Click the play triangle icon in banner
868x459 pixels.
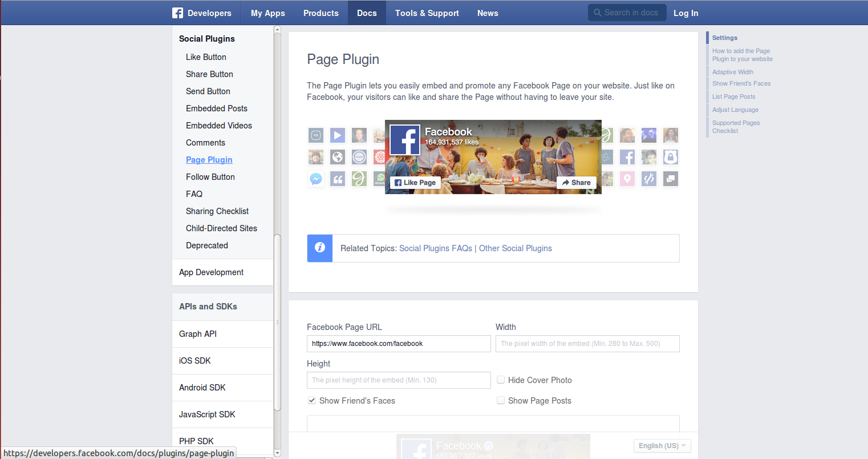pos(338,135)
